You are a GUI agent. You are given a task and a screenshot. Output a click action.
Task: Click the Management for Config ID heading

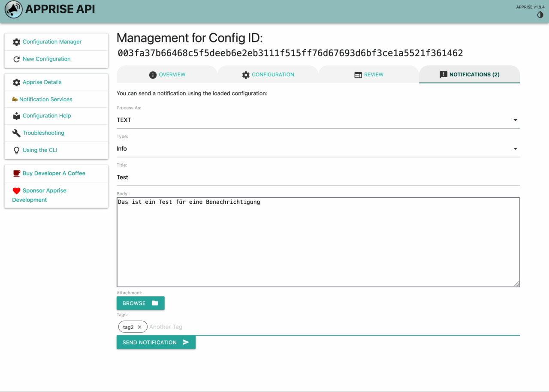[x=190, y=38]
